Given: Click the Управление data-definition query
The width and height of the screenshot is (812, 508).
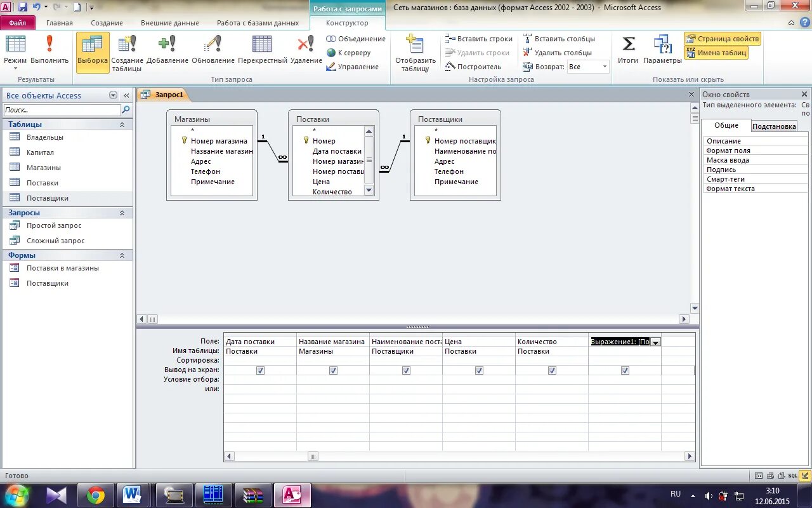Looking at the screenshot, I should (x=352, y=67).
